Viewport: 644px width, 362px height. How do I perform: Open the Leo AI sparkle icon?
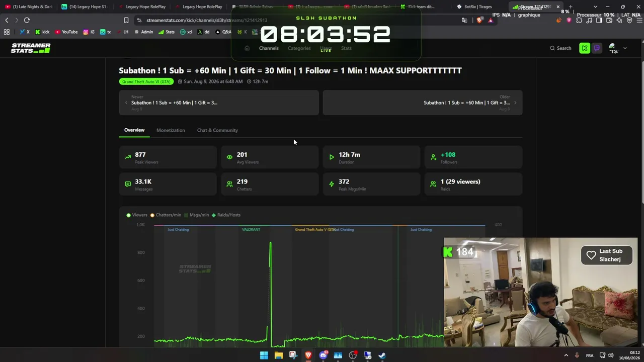pos(619,20)
